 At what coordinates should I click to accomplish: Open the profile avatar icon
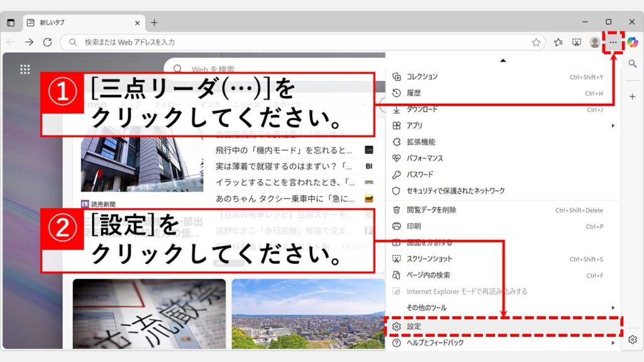coord(594,42)
